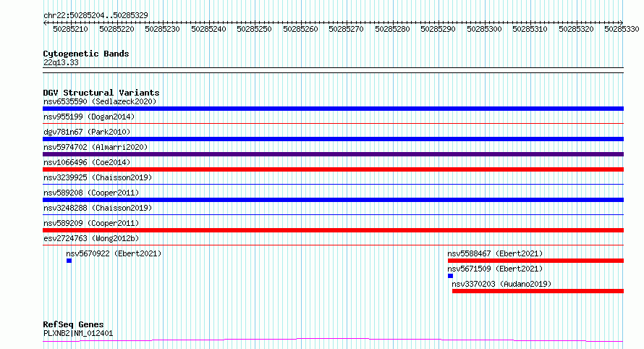Select the pink PLXNB2 gene line
Image resolution: width=644 pixels, height=349 pixels.
pyautogui.click(x=333, y=340)
